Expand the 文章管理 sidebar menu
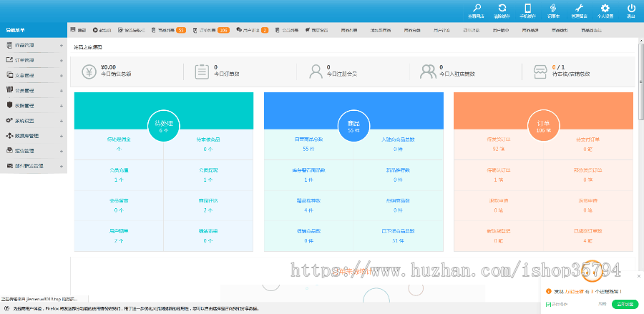Screen dimensions: 644x314 (34, 76)
